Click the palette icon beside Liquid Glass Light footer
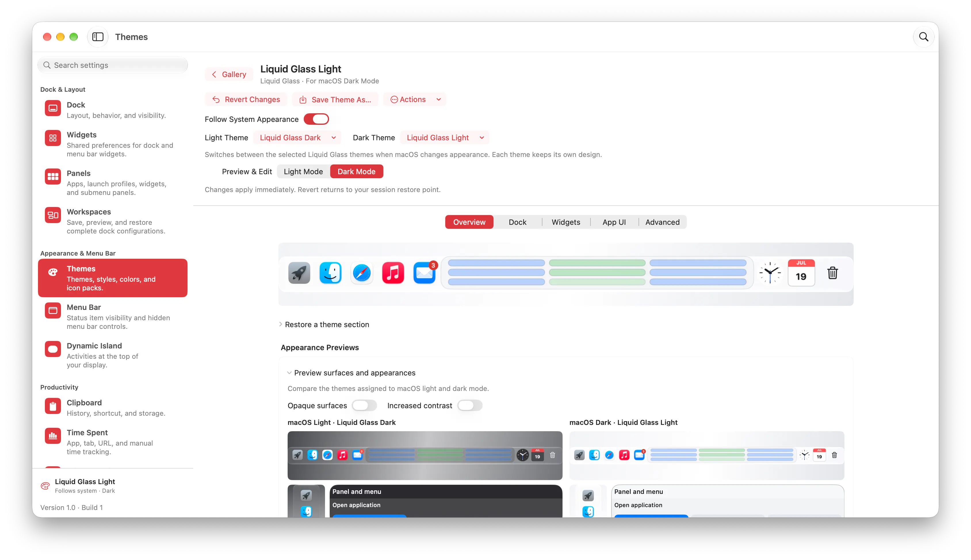 (x=45, y=486)
